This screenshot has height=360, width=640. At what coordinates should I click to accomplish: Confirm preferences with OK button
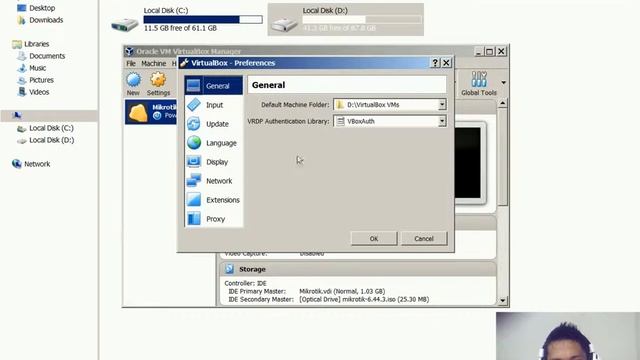coord(374,239)
